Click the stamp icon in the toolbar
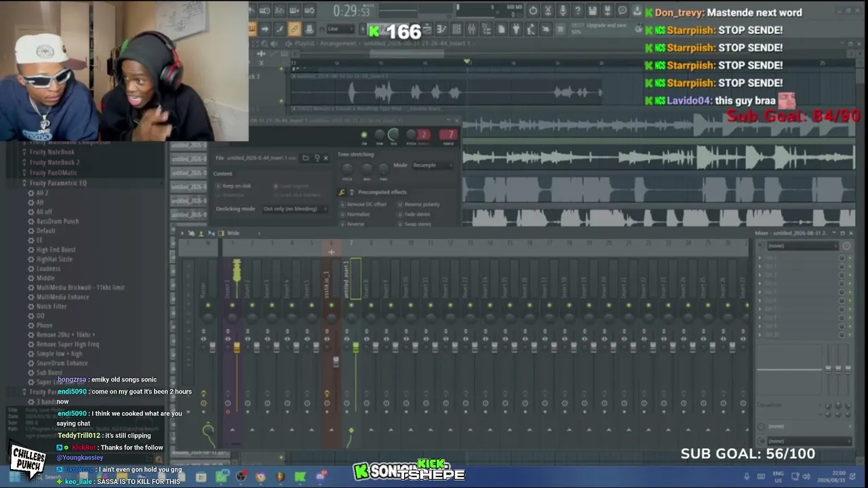The width and height of the screenshot is (868, 488). click(309, 29)
